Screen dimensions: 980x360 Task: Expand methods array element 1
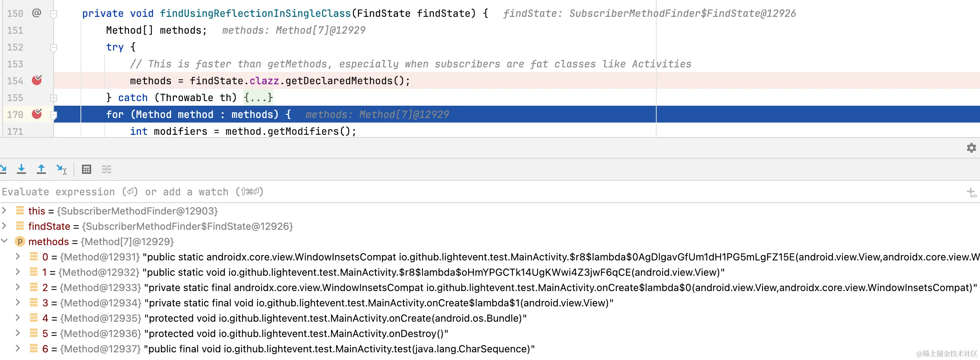coord(18,272)
